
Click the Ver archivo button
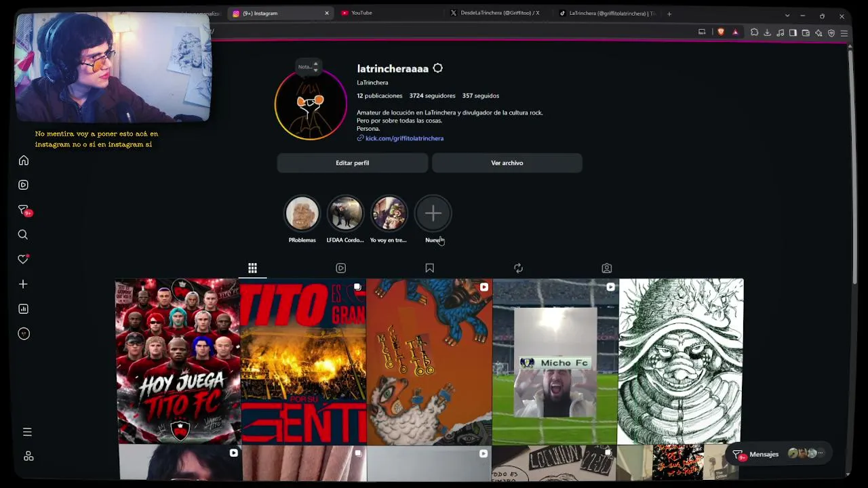[x=507, y=163]
